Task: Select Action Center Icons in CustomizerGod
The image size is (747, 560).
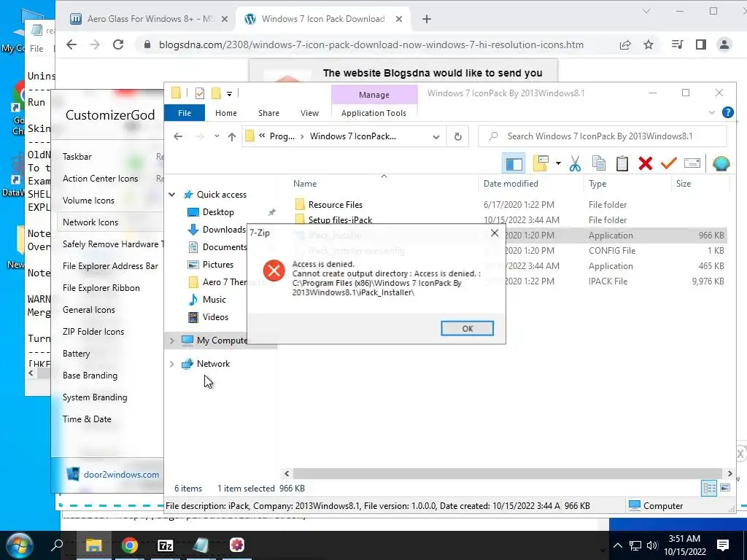Action: click(100, 179)
